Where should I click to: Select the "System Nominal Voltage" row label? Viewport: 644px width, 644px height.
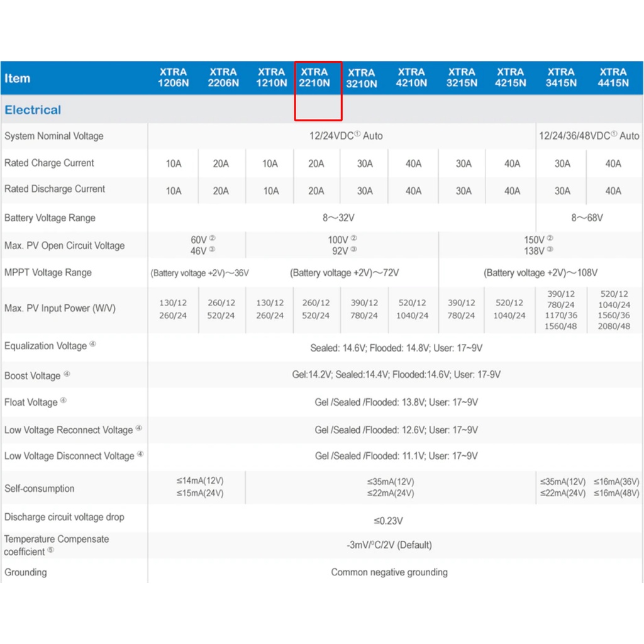(x=54, y=136)
